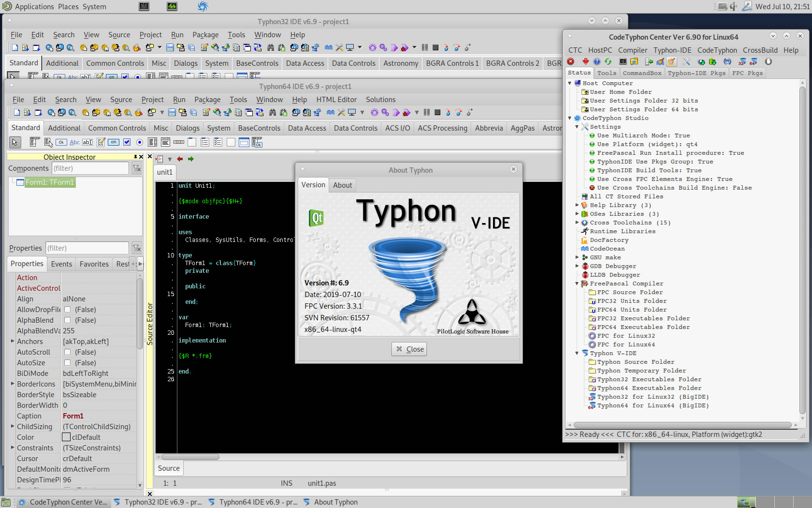The image size is (812, 508).
Task: Open the Favorites tab in Object Inspector
Action: (94, 264)
